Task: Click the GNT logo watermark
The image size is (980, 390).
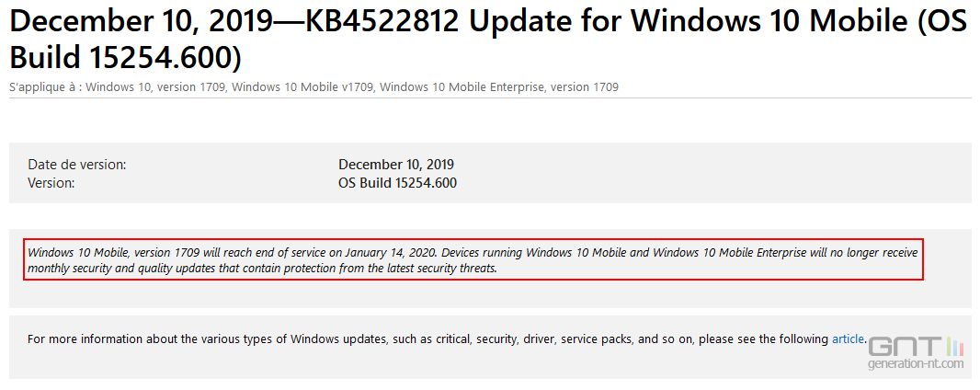Action: pos(905,346)
